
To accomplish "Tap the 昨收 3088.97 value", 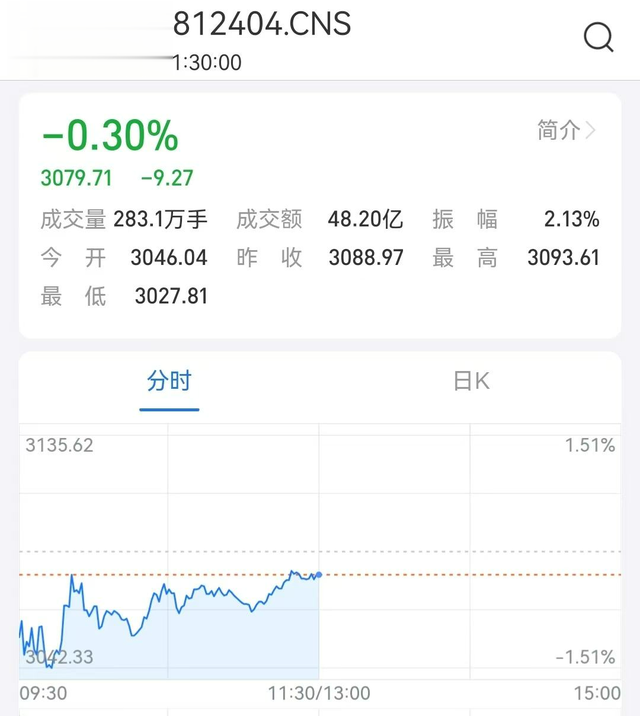I will click(x=366, y=258).
